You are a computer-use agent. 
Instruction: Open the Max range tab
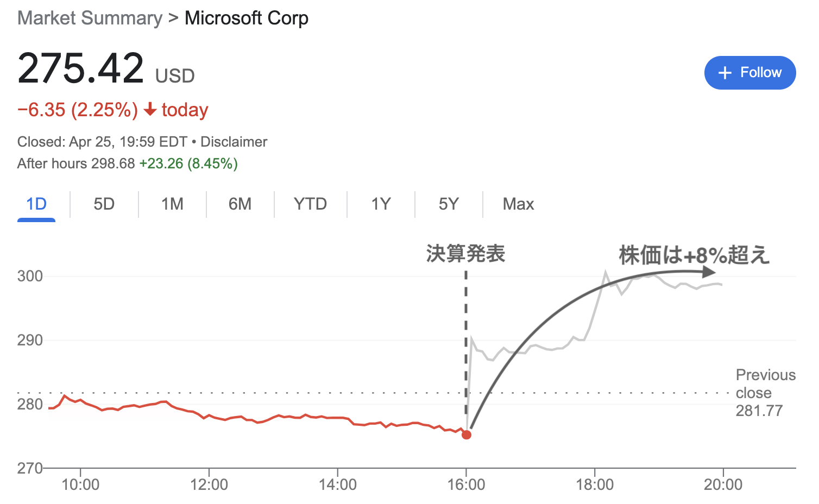click(x=518, y=204)
